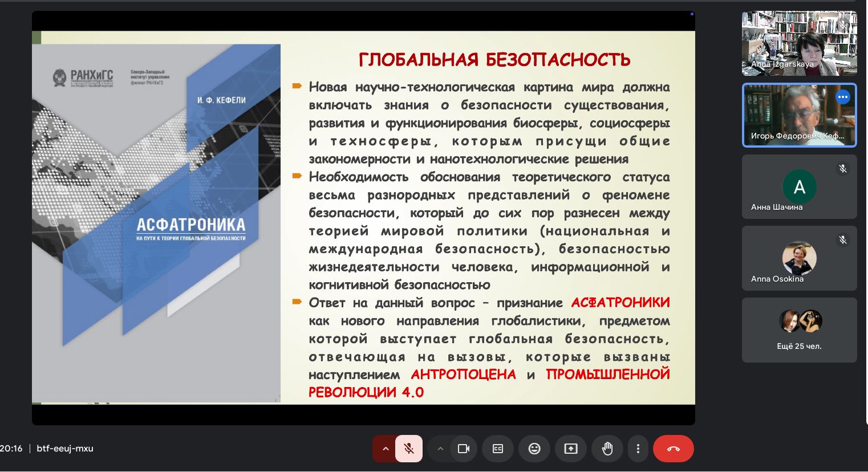Image resolution: width=868 pixels, height=472 pixels.
Task: Unmute the microphone in the bottom toolbar
Action: [408, 449]
